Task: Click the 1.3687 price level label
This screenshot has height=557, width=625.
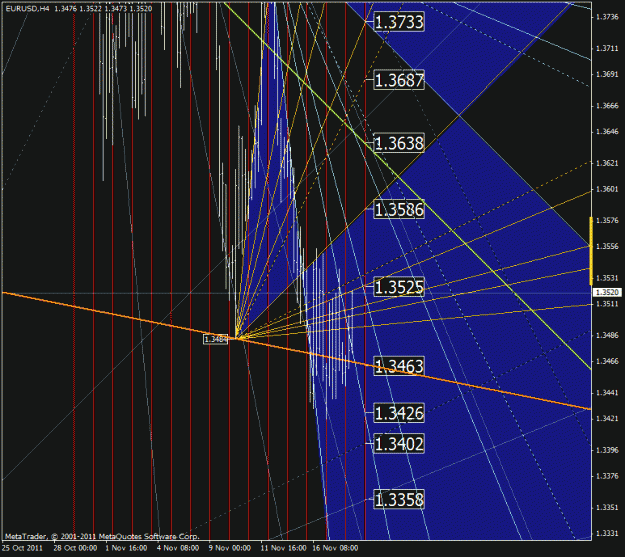Action: tap(399, 80)
